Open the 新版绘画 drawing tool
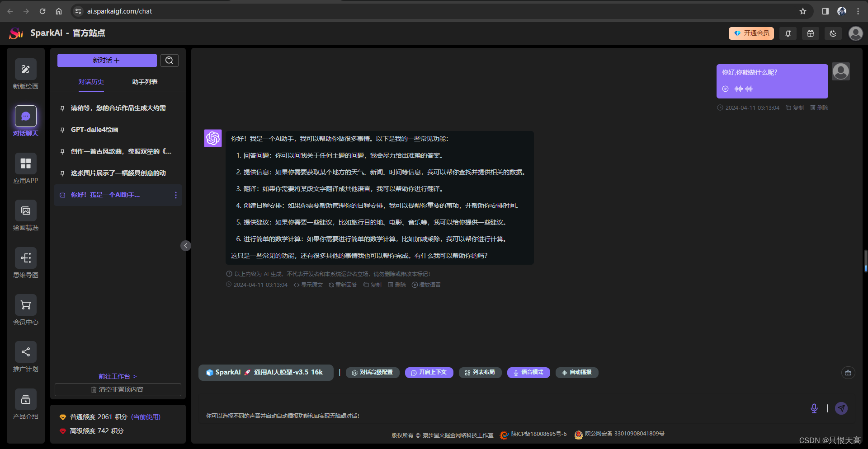The width and height of the screenshot is (868, 449). point(26,69)
